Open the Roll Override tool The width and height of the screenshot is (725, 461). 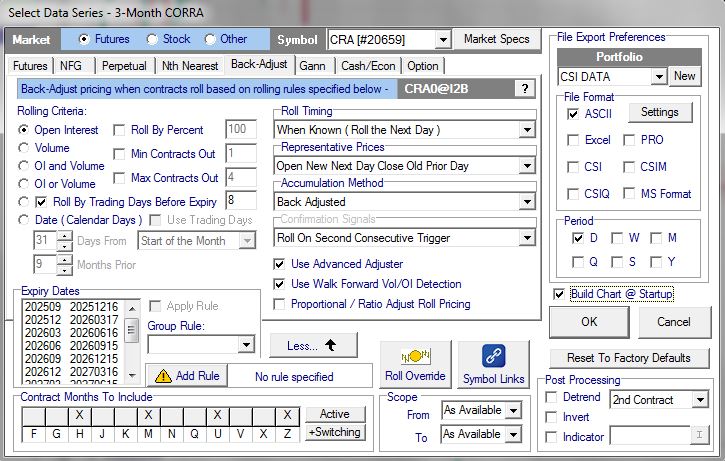(414, 364)
